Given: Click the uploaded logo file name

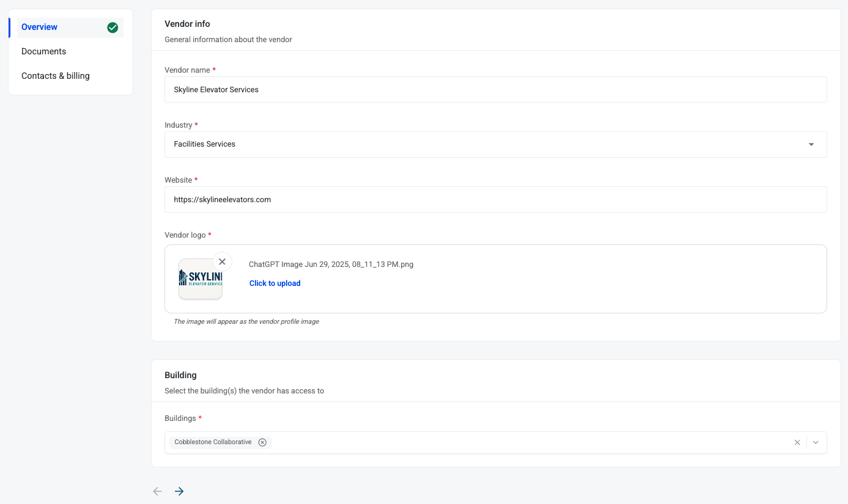Looking at the screenshot, I should (331, 265).
